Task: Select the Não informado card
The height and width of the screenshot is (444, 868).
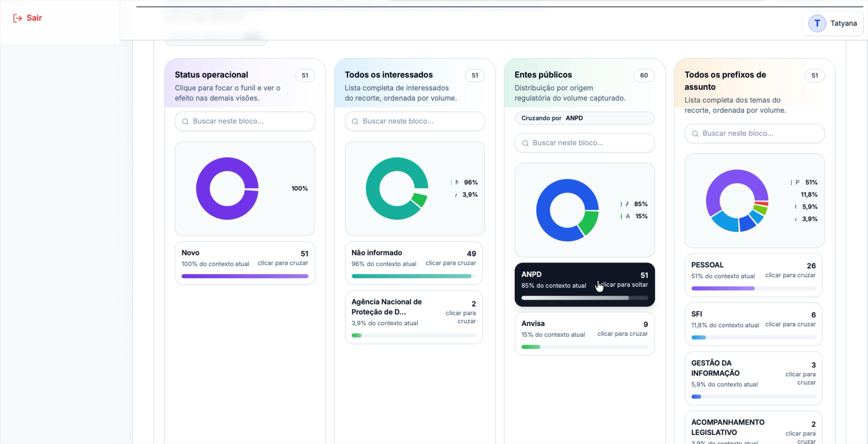Action: click(414, 263)
